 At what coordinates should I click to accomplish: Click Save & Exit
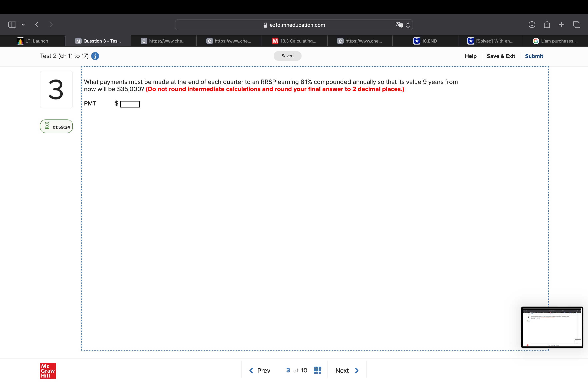click(x=501, y=56)
